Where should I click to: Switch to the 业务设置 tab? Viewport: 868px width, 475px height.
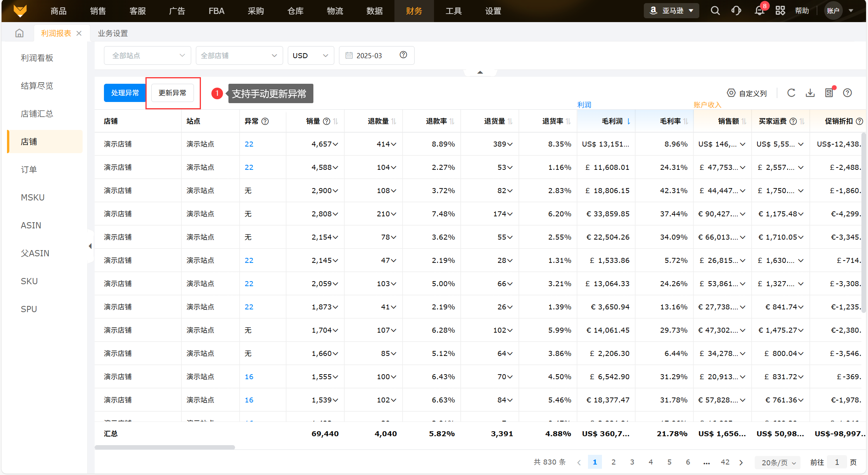coord(113,33)
